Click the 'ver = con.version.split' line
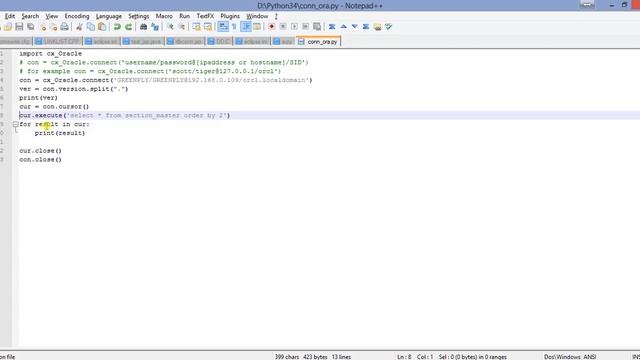 pos(73,89)
